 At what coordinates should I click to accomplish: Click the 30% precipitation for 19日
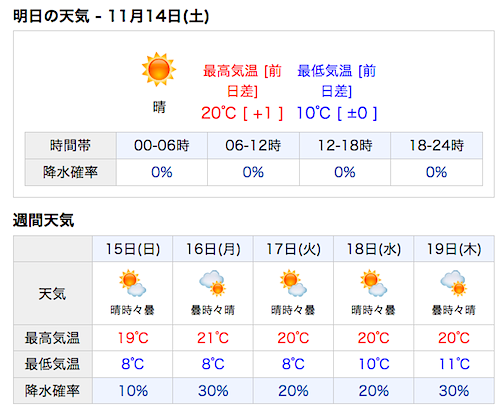[x=454, y=391]
